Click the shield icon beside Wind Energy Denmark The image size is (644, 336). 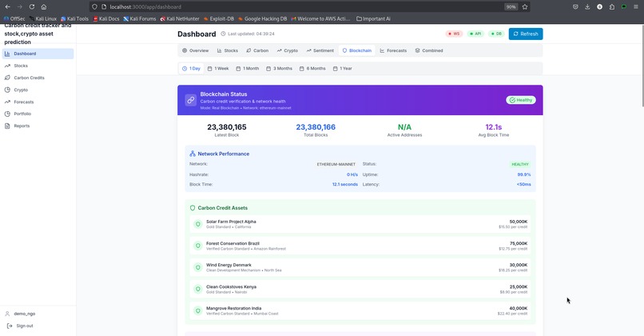198,267
